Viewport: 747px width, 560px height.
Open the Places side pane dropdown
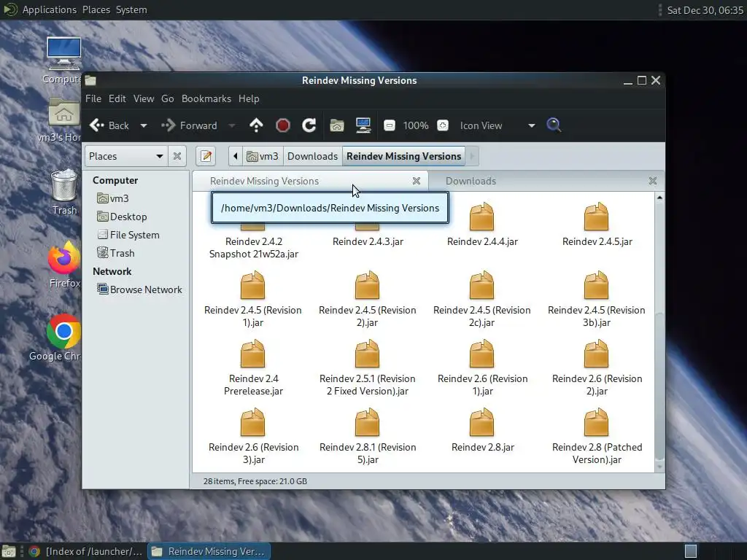pos(125,156)
